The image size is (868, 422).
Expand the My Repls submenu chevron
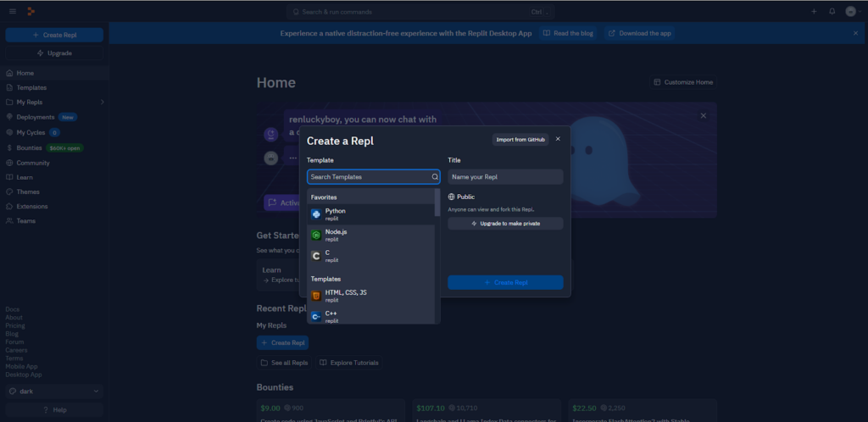(x=102, y=103)
